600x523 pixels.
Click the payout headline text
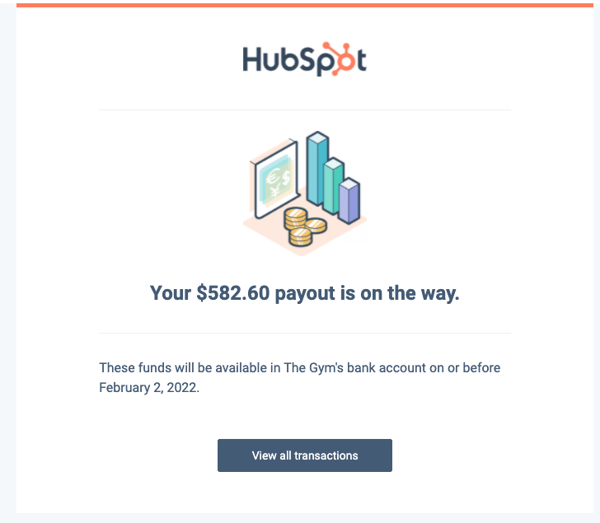tap(305, 293)
